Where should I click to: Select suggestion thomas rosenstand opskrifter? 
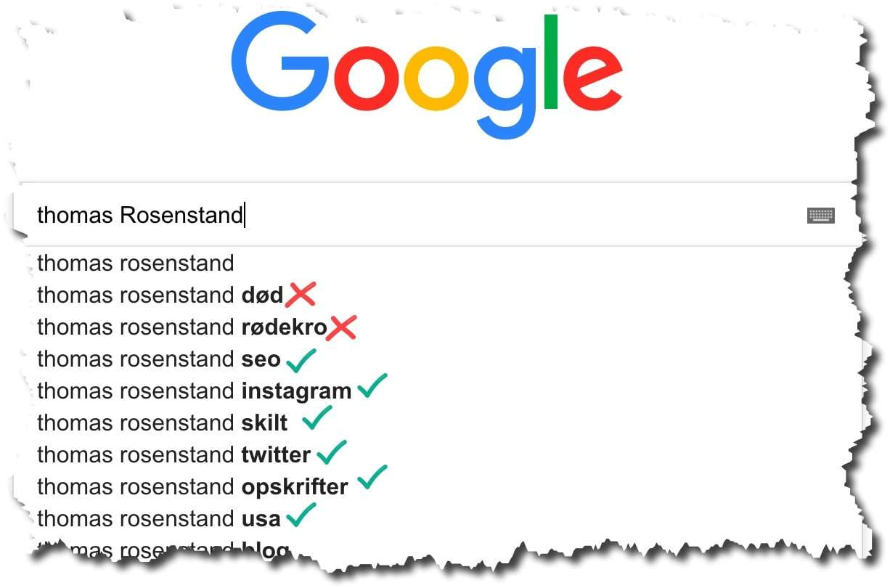[x=193, y=487]
